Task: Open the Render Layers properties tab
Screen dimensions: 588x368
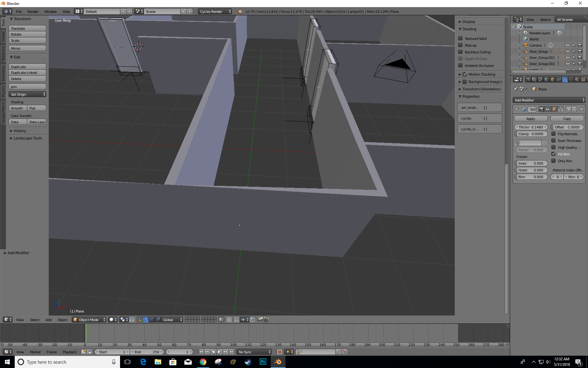Action: pos(534,79)
